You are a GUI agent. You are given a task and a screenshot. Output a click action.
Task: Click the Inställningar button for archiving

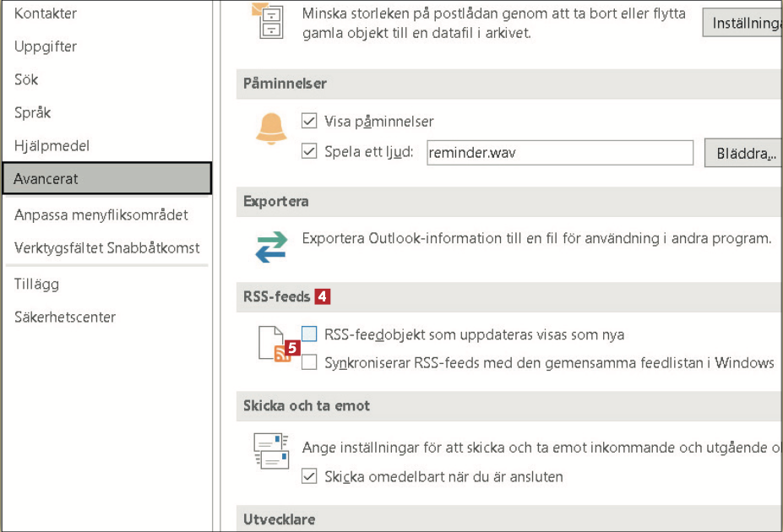(742, 24)
